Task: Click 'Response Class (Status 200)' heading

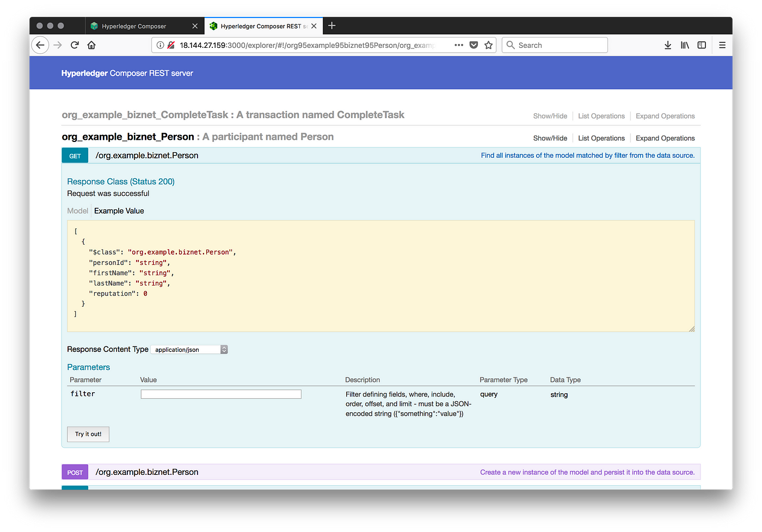Action: pyautogui.click(x=121, y=182)
